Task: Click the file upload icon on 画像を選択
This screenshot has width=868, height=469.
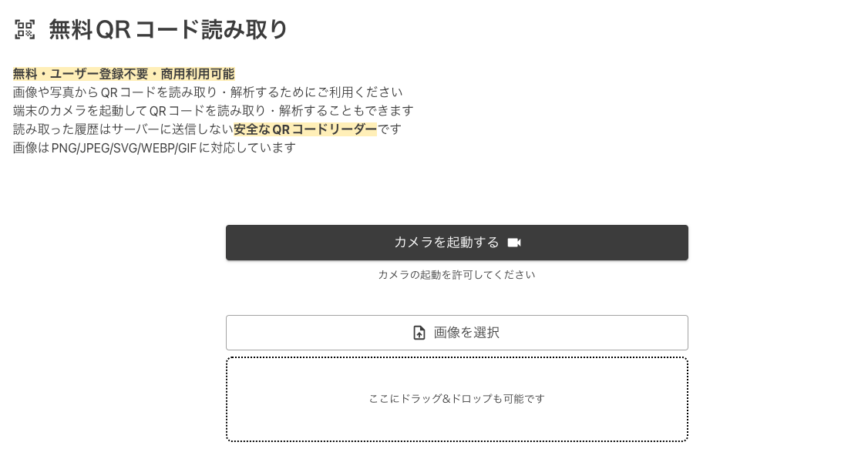Action: click(x=419, y=333)
